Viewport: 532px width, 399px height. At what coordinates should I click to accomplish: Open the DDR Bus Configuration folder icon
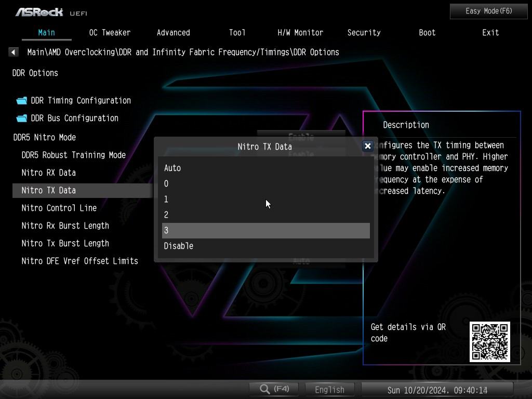[22, 118]
